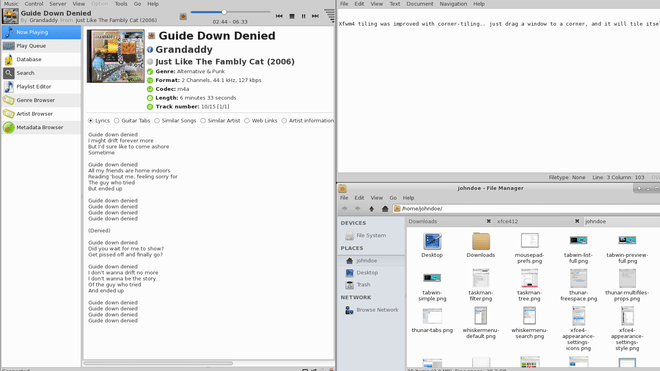Skip to next track
The image size is (660, 371).
click(x=315, y=16)
